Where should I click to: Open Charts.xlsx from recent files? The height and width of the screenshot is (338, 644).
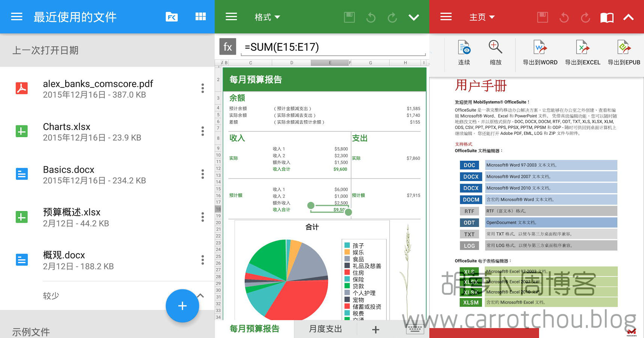107,131
